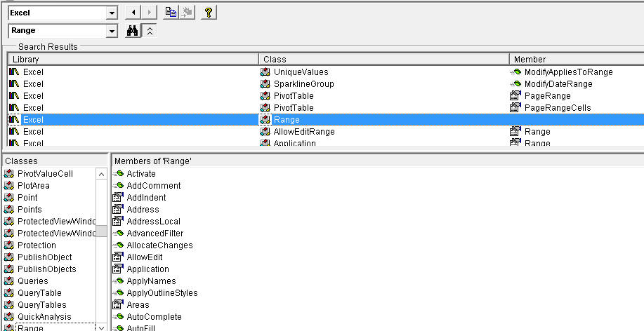Select the PageRange member result

[548, 96]
